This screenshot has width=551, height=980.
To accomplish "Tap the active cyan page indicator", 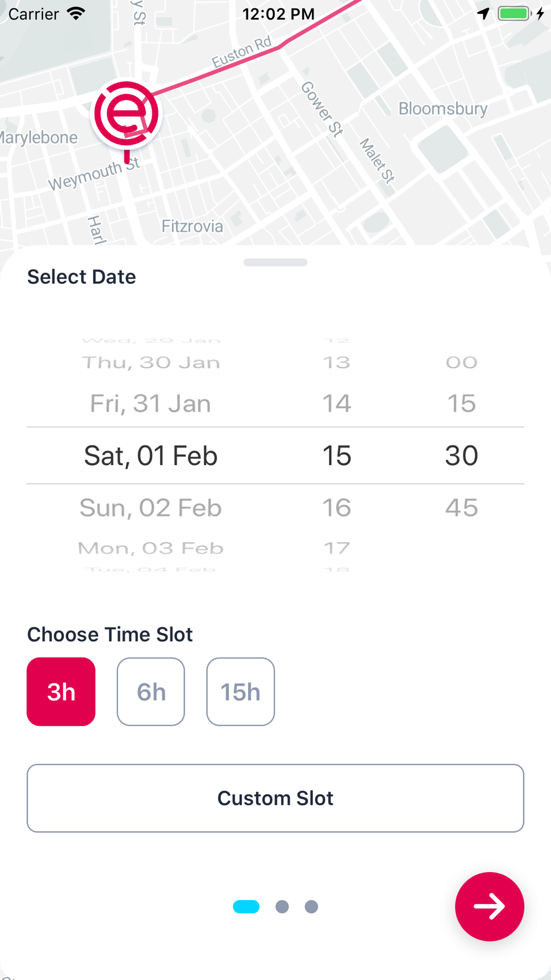I will tap(246, 907).
